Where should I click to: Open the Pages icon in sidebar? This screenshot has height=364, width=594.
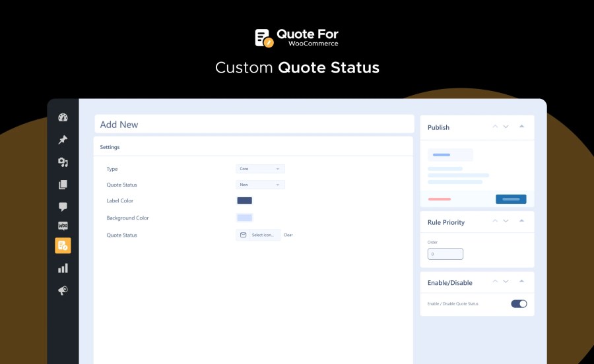[63, 185]
